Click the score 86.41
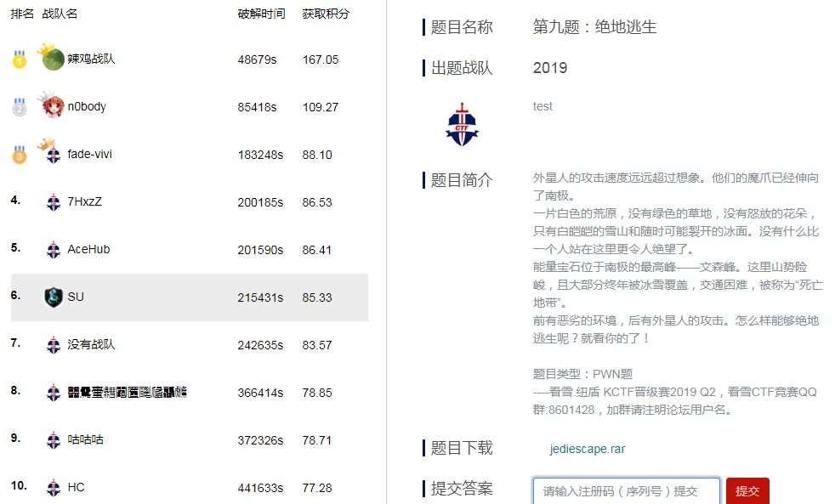The width and height of the screenshot is (835, 504). (x=317, y=250)
